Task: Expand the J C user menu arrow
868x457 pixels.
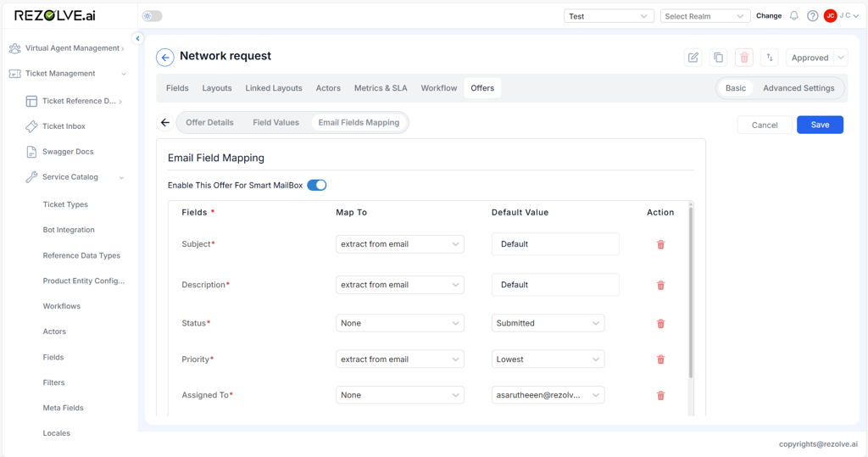Action: [856, 16]
